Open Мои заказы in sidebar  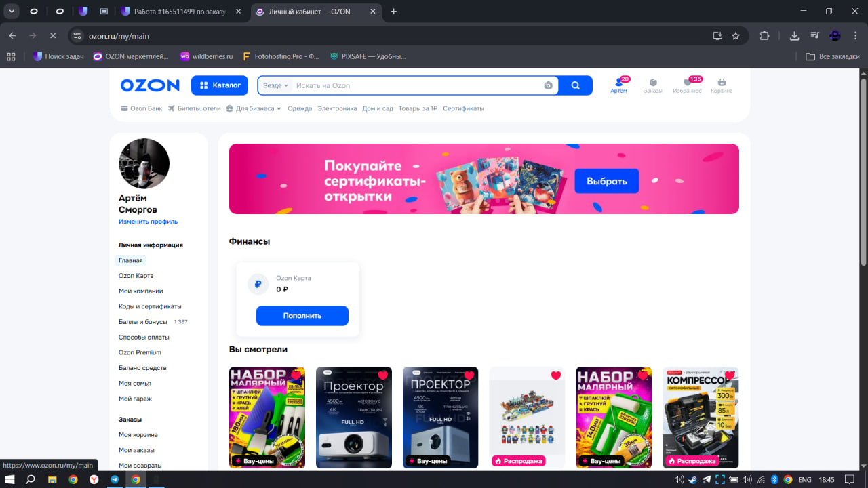(x=136, y=450)
